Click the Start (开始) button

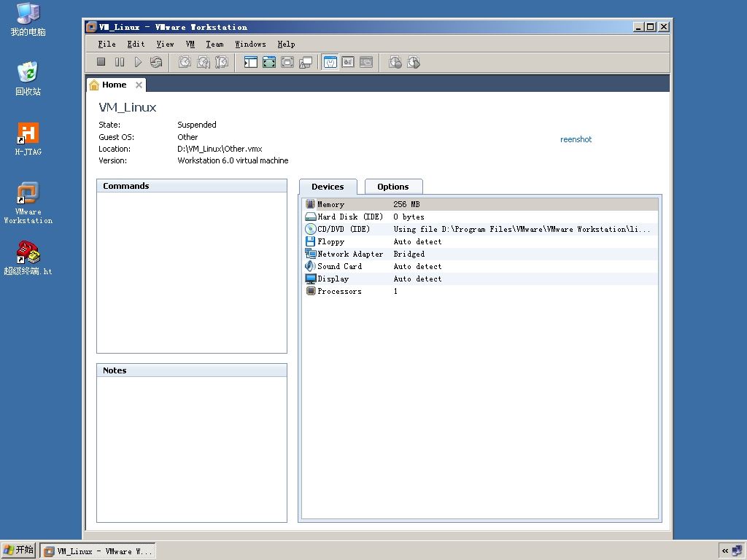[18, 550]
